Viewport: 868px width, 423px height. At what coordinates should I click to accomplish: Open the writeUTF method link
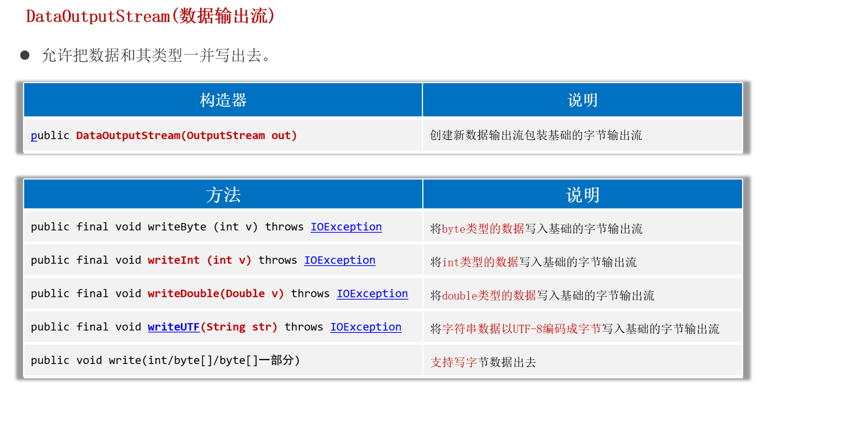(173, 327)
